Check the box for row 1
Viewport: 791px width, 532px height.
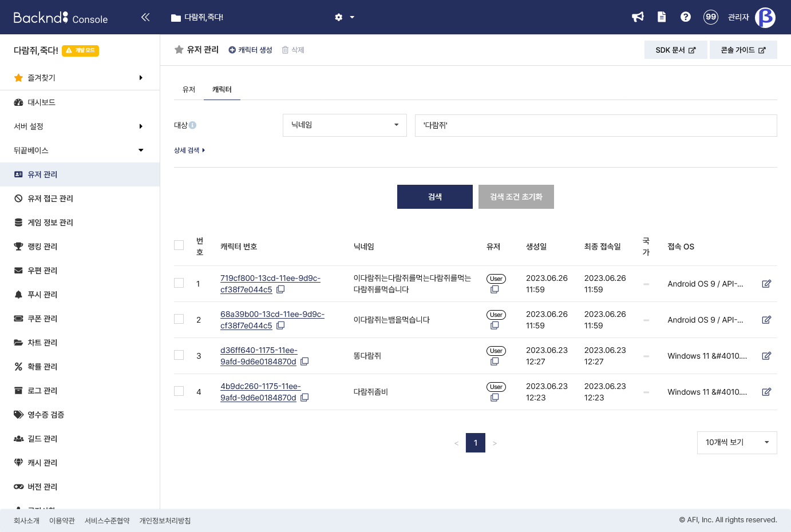coord(179,283)
